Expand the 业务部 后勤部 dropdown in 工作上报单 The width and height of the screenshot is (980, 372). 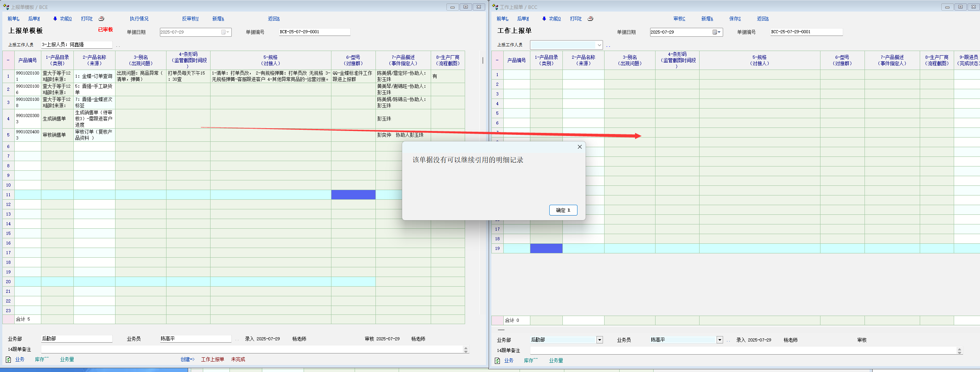(x=600, y=340)
